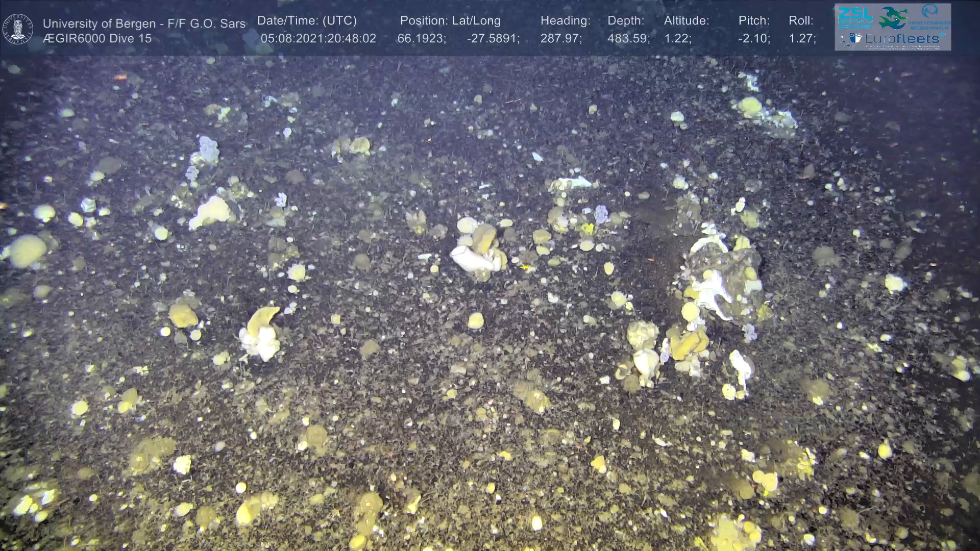Click the longitude value -27.5891
The width and height of the screenshot is (980, 551).
(x=493, y=39)
